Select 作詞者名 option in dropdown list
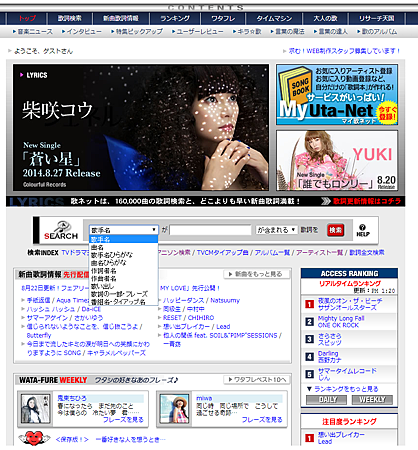This screenshot has height=450, width=418. (123, 271)
